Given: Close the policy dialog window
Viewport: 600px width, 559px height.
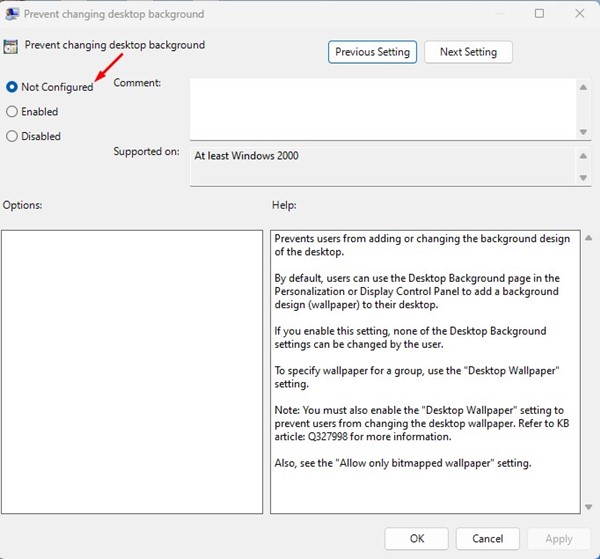Looking at the screenshot, I should [579, 13].
